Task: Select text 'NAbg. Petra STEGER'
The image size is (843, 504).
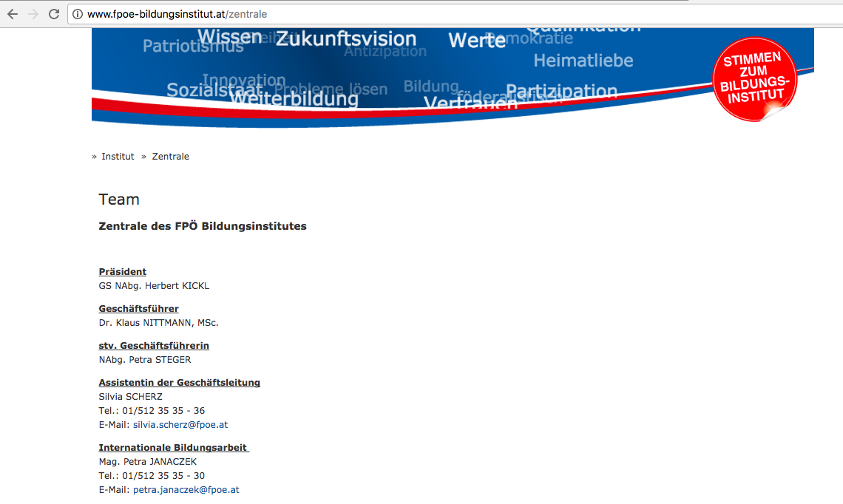Action: pos(145,359)
